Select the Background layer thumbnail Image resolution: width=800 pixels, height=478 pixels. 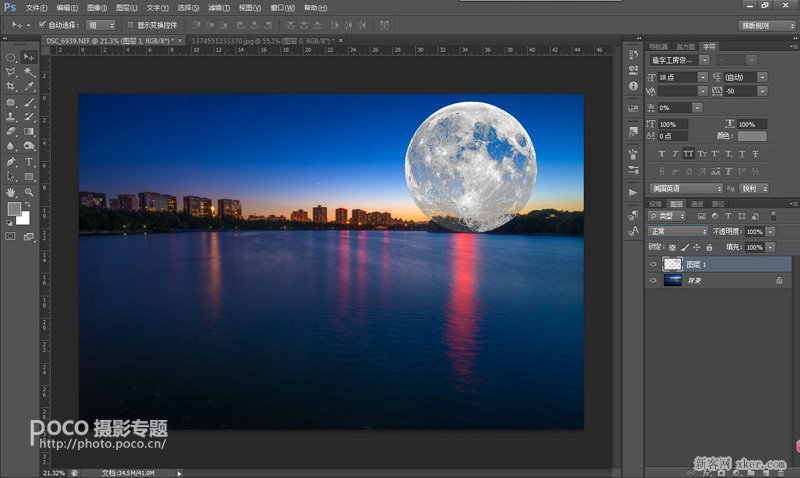coord(672,280)
